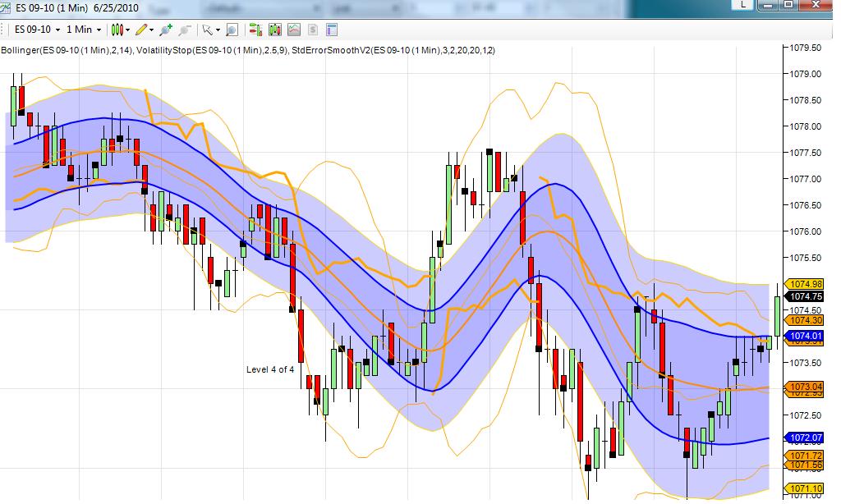Minimize the chart window
Screen dimensions: 841x504
point(769,5)
